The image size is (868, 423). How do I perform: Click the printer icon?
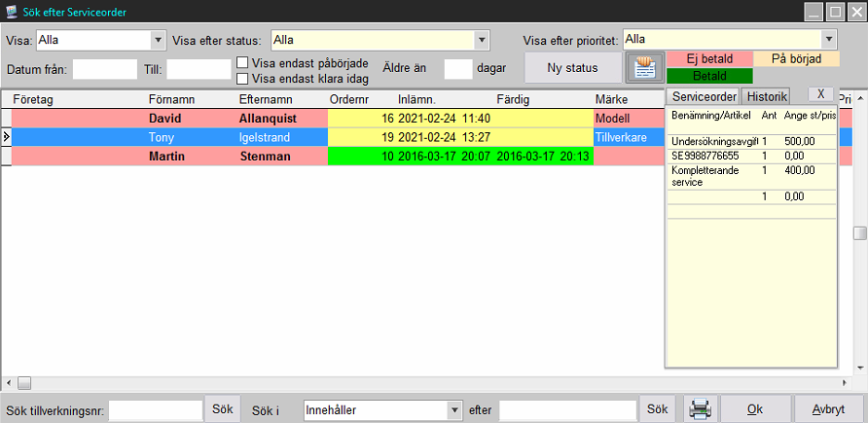[x=699, y=409]
